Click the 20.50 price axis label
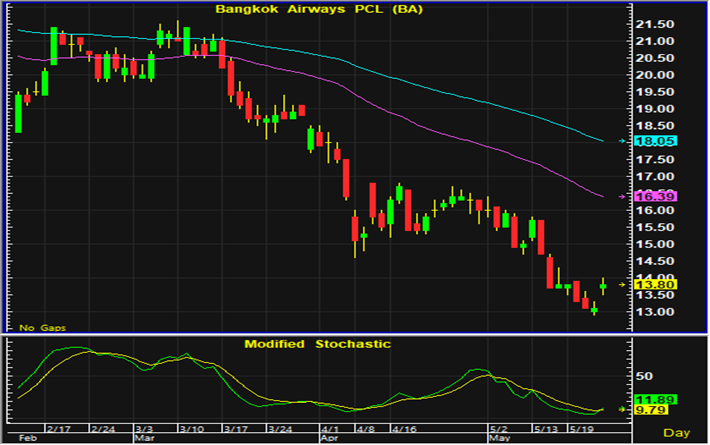The height and width of the screenshot is (445, 710). pyautogui.click(x=655, y=58)
